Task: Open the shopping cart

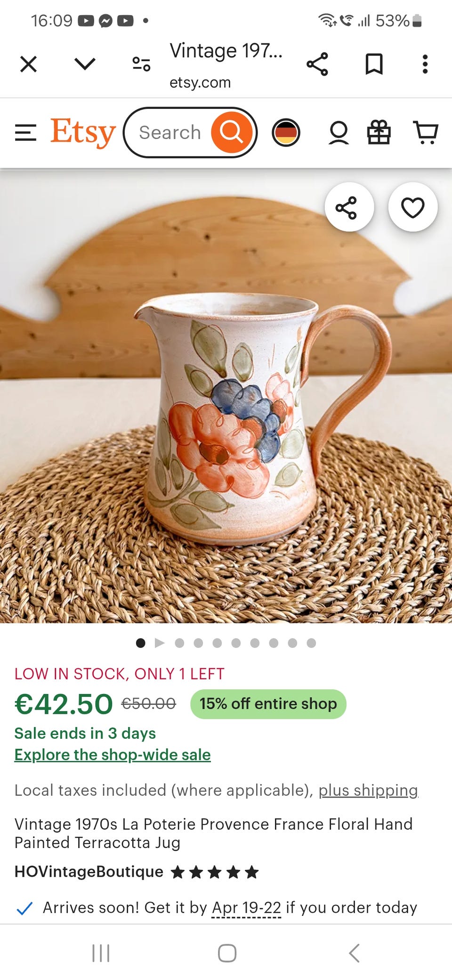Action: click(x=426, y=132)
